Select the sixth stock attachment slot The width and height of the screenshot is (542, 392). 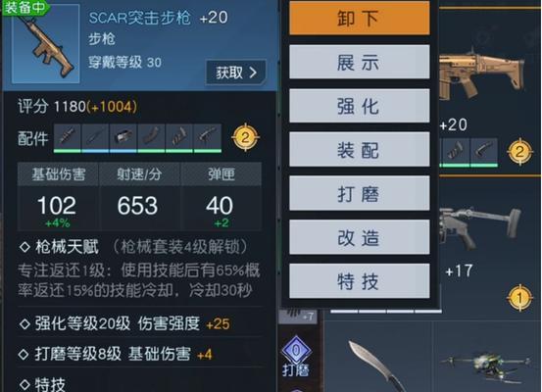tap(208, 137)
